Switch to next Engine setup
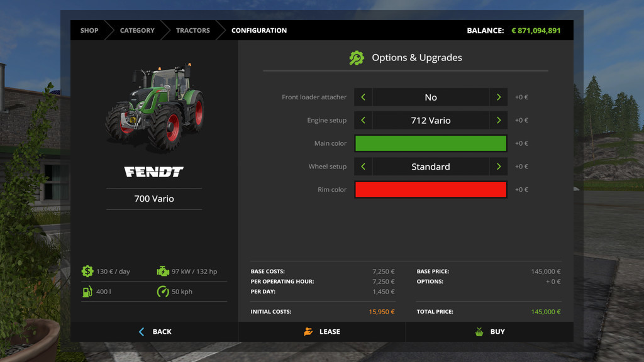 [x=499, y=120]
